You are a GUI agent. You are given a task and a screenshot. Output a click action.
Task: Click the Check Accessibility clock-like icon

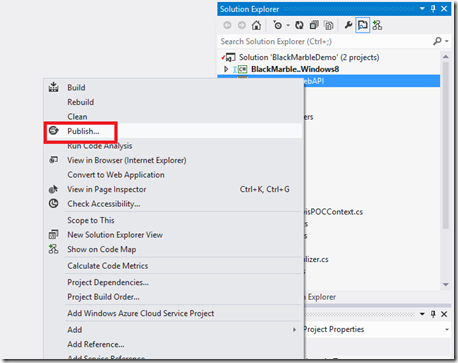pyautogui.click(x=53, y=203)
